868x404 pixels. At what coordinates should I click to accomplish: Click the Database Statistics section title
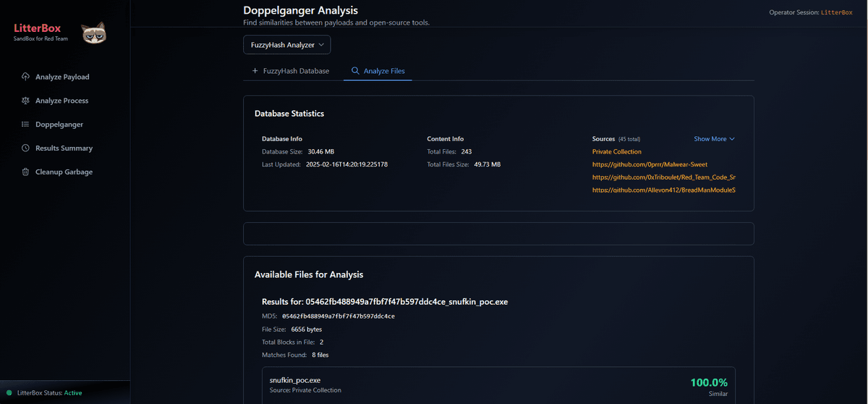click(x=289, y=114)
